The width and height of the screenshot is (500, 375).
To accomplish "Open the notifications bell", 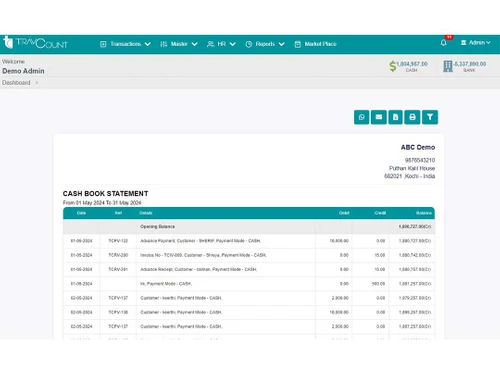I will click(444, 43).
